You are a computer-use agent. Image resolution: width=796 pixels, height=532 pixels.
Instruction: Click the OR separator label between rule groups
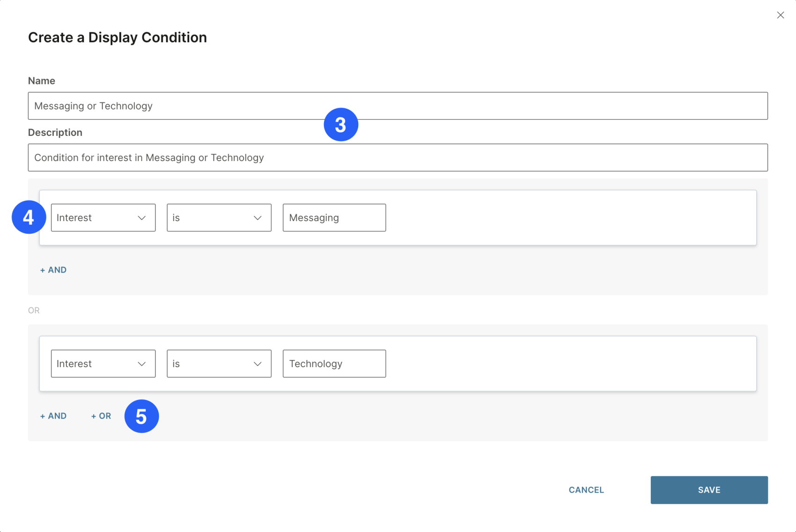tap(34, 310)
